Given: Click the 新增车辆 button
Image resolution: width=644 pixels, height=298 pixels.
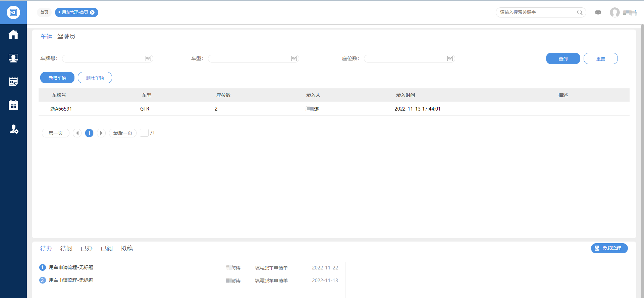Looking at the screenshot, I should pos(57,78).
